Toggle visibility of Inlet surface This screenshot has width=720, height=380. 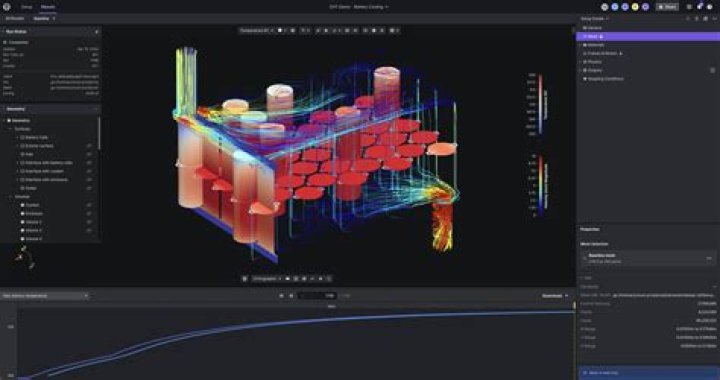click(x=89, y=155)
